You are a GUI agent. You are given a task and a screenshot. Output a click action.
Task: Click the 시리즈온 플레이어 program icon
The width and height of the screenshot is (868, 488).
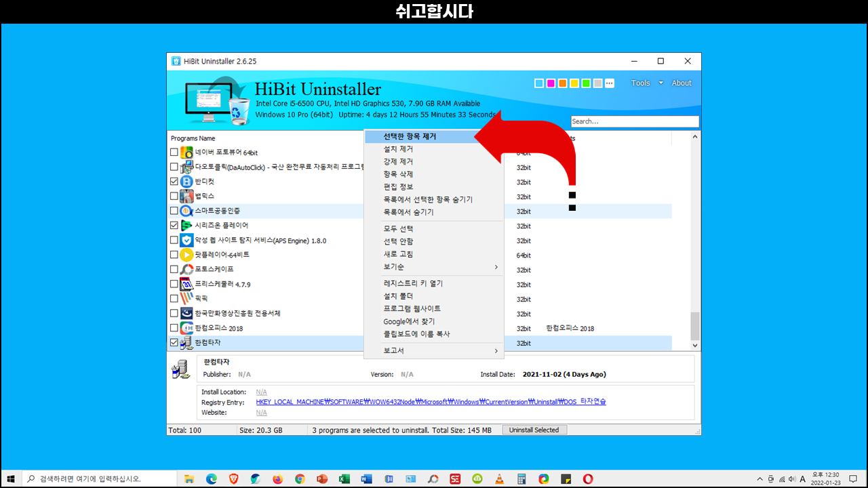[x=186, y=226]
